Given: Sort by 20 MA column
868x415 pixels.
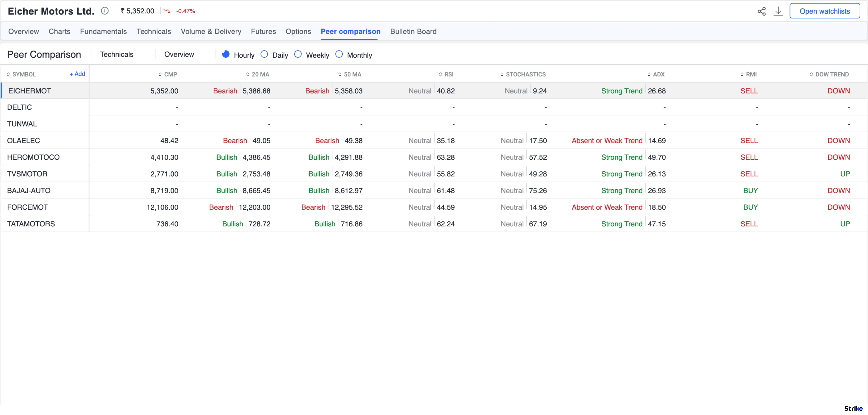Looking at the screenshot, I should [x=257, y=74].
